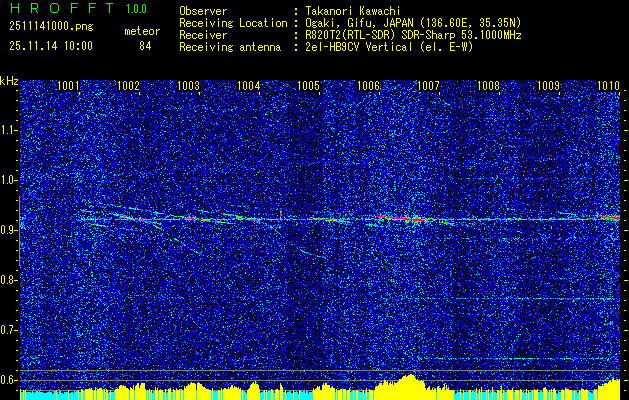
Task: Click time marker 1009
Action: point(548,85)
